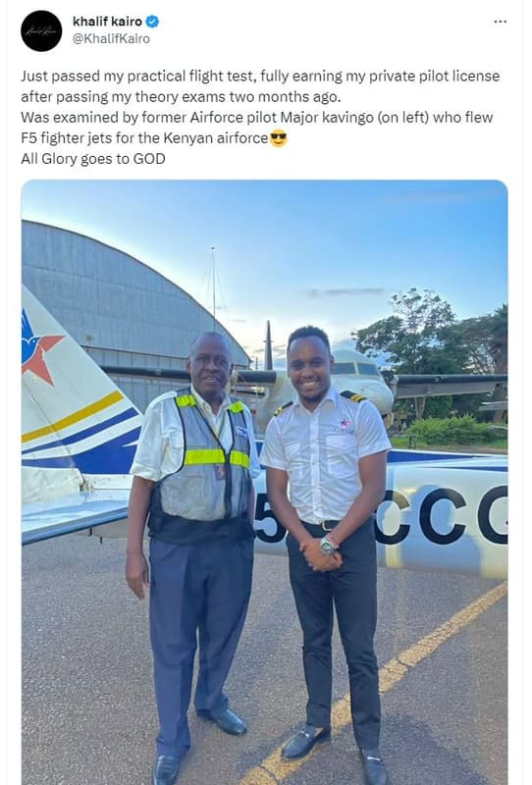This screenshot has height=785, width=532.
Task: Click the pilot shoulder epaulette stripes
Action: pos(353,396)
